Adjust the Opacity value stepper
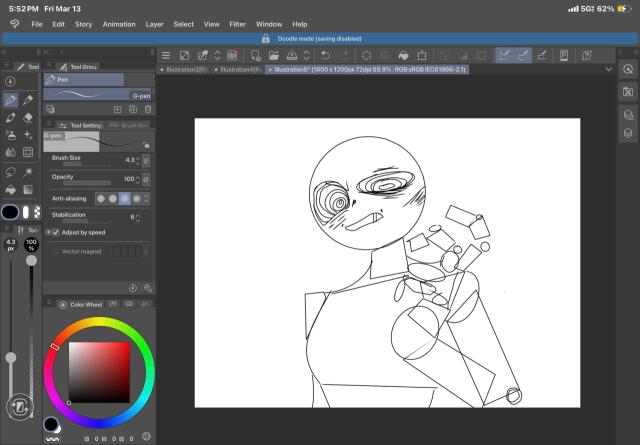This screenshot has height=445, width=640. coord(137,179)
